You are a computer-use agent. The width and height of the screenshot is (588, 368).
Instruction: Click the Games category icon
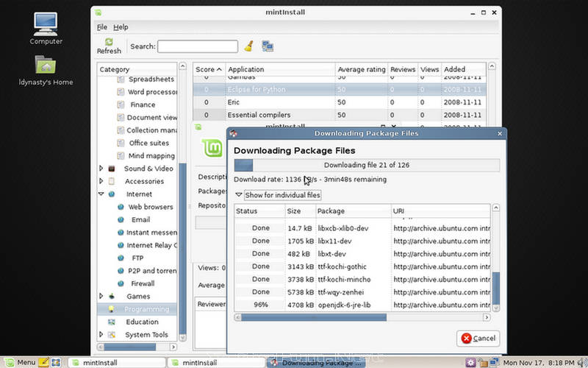(112, 297)
